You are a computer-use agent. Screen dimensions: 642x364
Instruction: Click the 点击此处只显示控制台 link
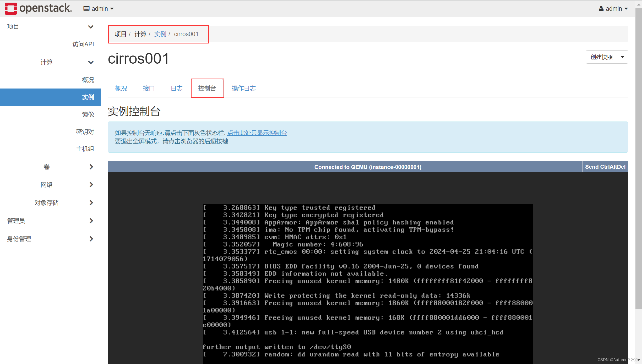pos(257,133)
